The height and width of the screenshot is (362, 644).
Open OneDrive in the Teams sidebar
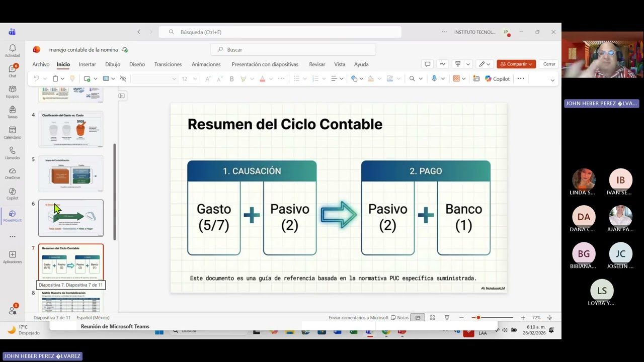(12, 173)
